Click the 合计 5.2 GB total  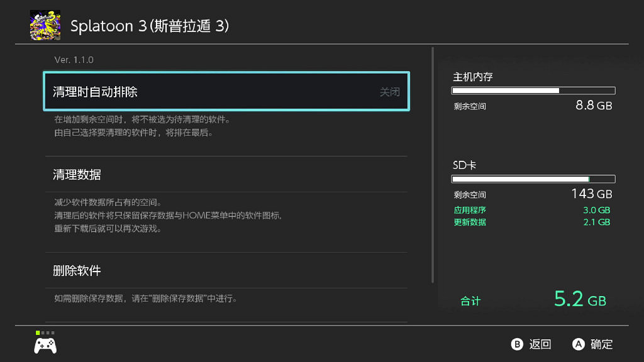535,300
